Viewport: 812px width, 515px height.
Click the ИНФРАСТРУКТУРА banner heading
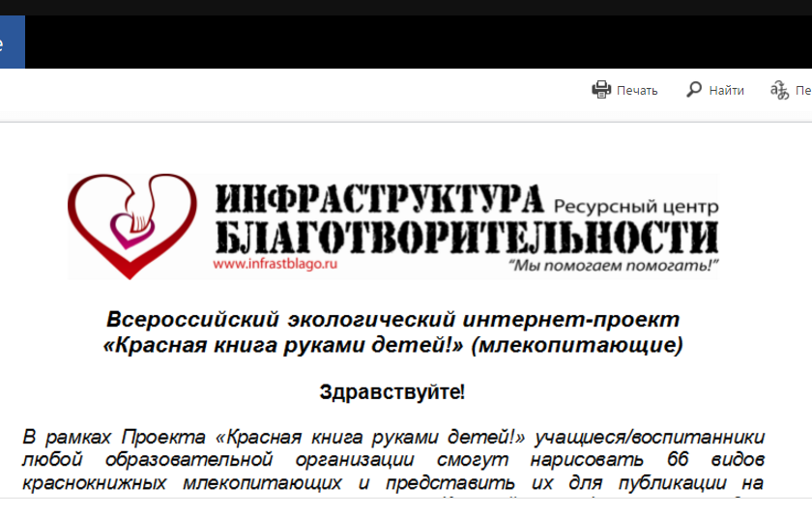click(379, 198)
